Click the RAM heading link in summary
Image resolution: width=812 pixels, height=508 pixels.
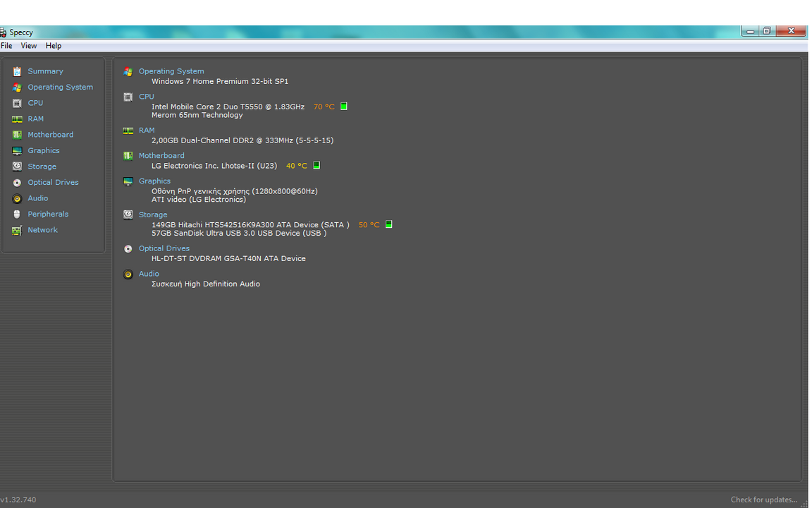pyautogui.click(x=147, y=130)
